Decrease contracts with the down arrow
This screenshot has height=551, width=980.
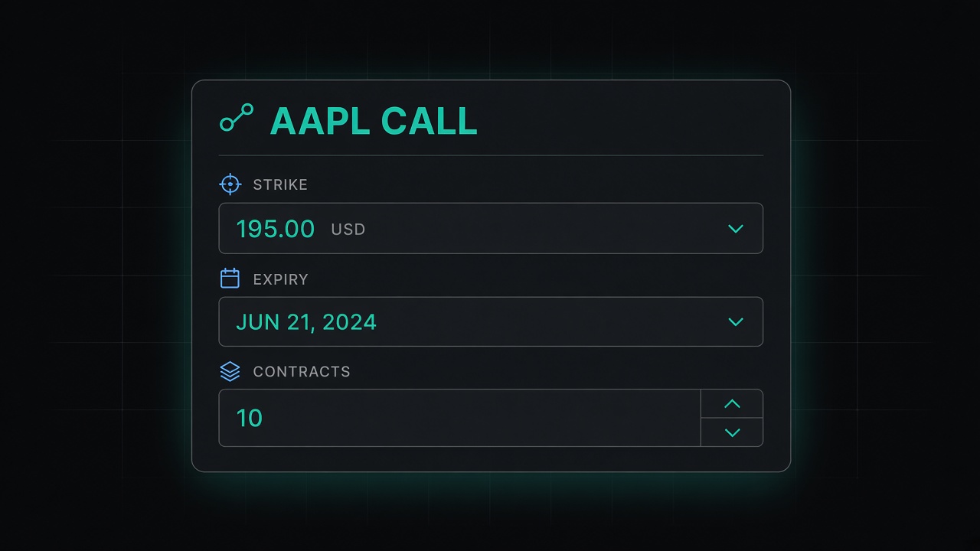(732, 432)
